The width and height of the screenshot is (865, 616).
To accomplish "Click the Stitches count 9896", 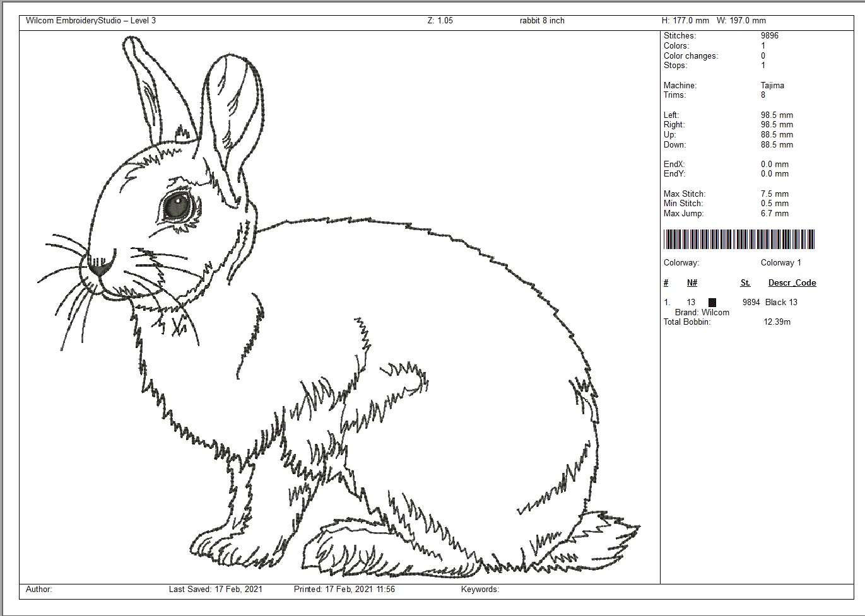I will pos(770,36).
